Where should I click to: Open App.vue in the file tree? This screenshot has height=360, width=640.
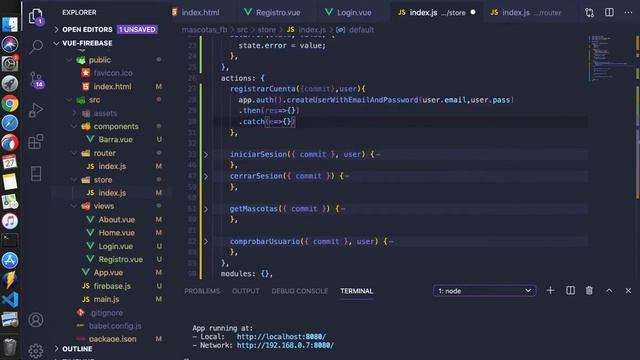(x=108, y=273)
